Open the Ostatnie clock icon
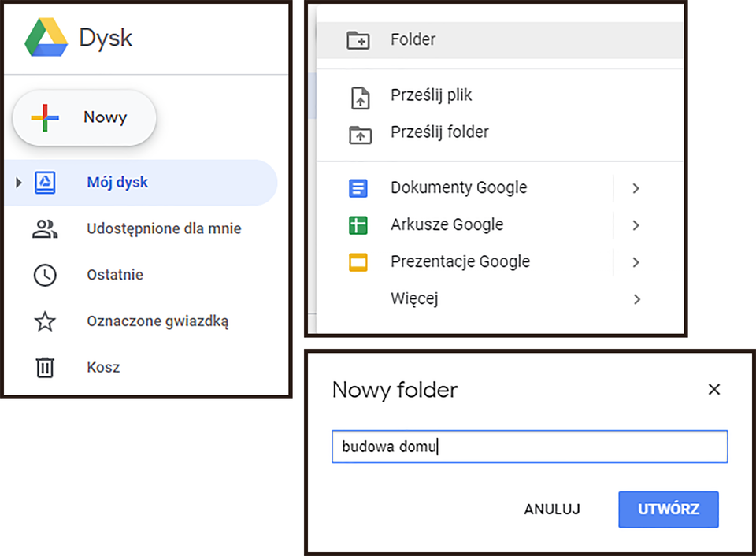This screenshot has height=556, width=756. 45,275
